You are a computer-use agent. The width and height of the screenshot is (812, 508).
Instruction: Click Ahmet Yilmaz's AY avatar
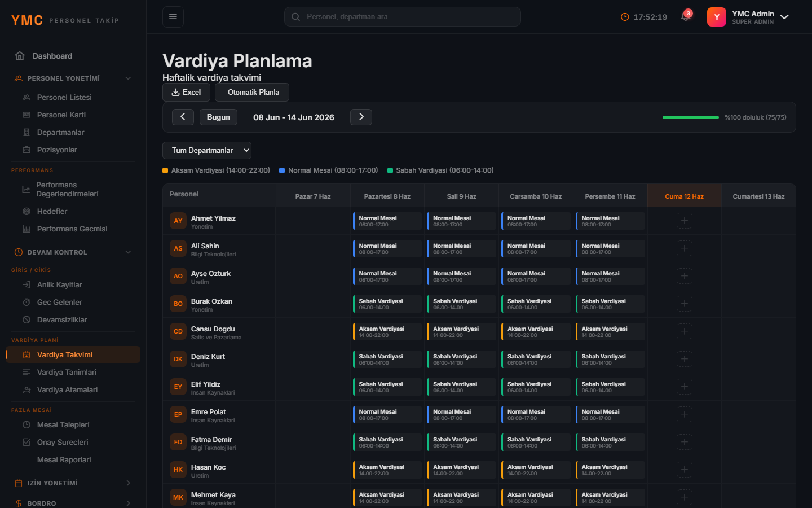178,221
